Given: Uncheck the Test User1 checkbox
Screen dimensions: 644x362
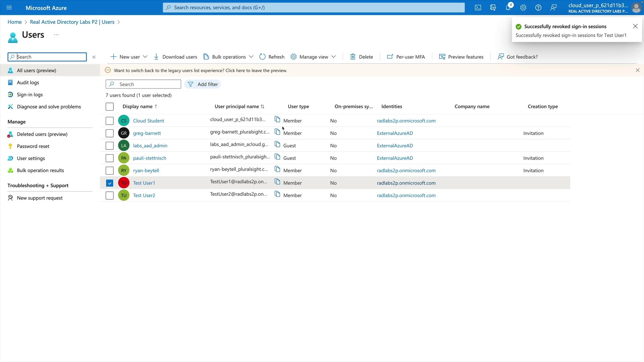Looking at the screenshot, I should click(x=110, y=183).
